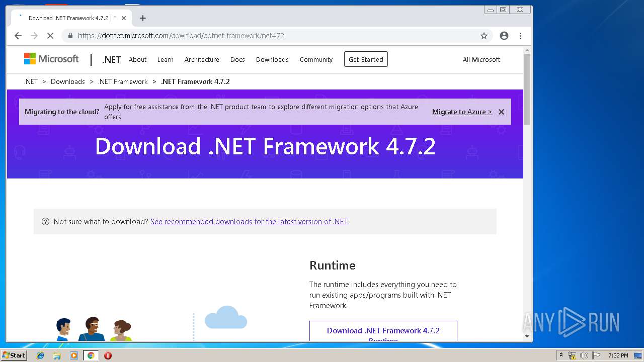Expand the All Microsoft menu
The width and height of the screenshot is (644, 362).
pos(481,59)
